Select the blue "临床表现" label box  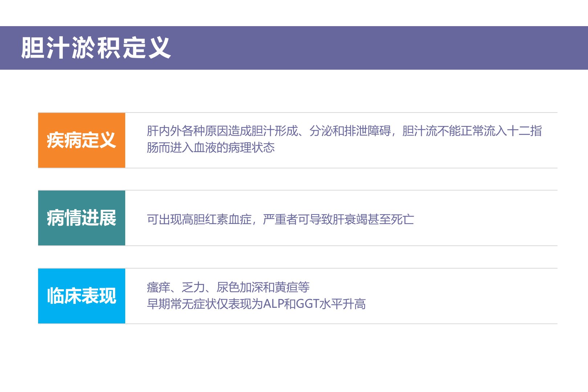pos(82,296)
